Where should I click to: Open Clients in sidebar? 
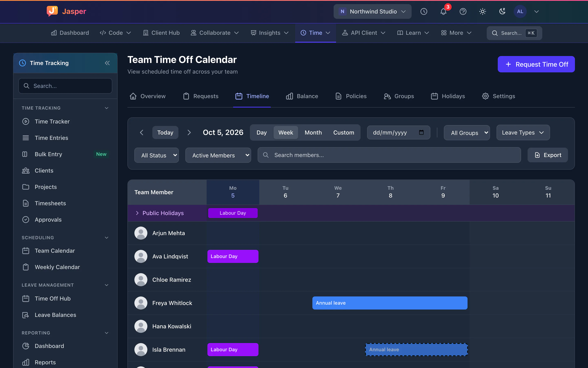pyautogui.click(x=65, y=170)
